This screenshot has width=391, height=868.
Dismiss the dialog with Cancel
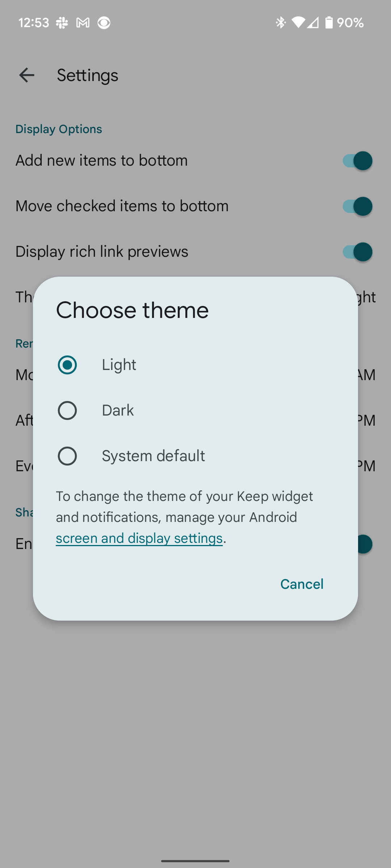click(302, 584)
